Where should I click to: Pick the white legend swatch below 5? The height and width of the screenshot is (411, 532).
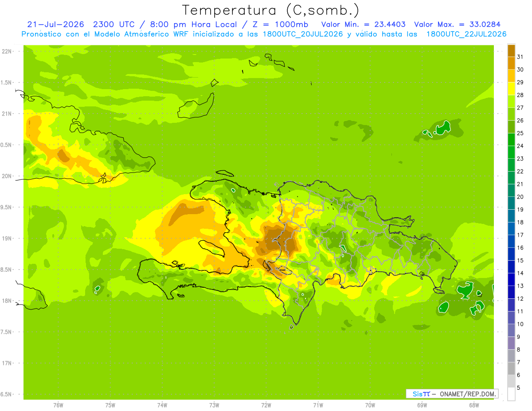click(511, 394)
